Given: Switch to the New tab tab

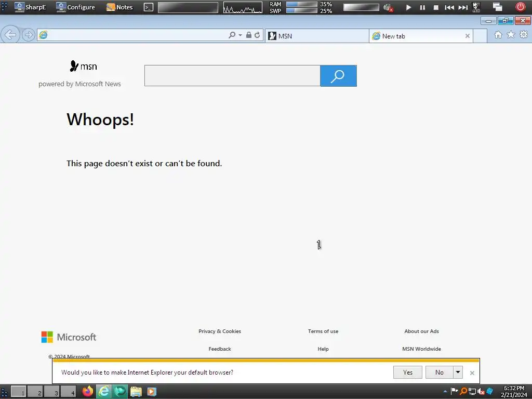Looking at the screenshot, I should (421, 36).
